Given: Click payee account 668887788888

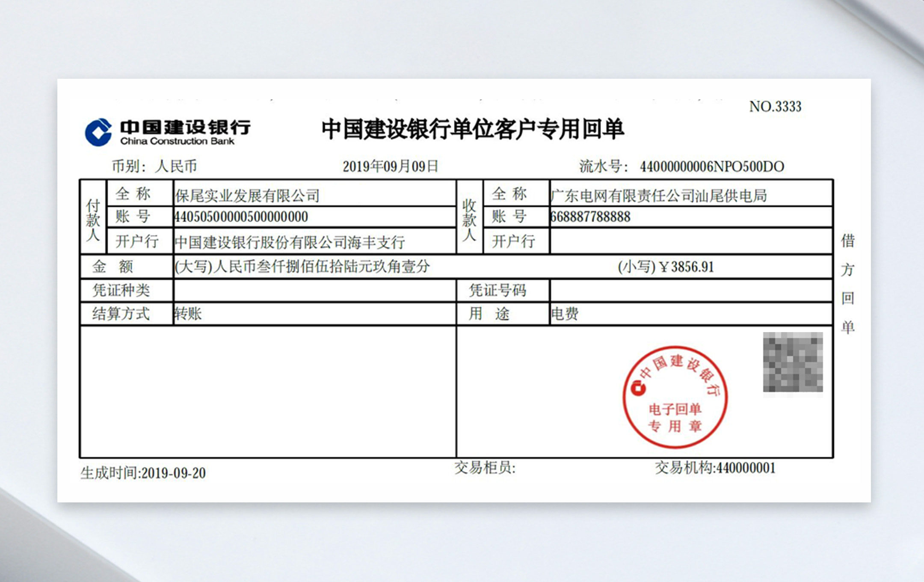Looking at the screenshot, I should coord(591,217).
